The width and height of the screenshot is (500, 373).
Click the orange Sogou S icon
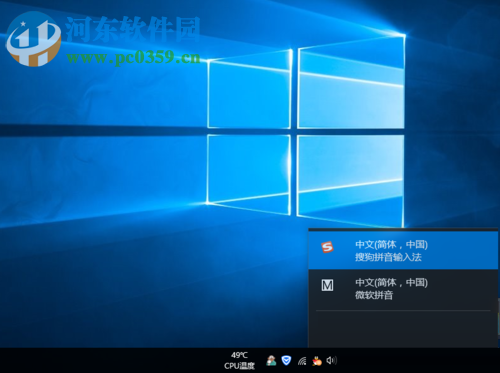(327, 247)
